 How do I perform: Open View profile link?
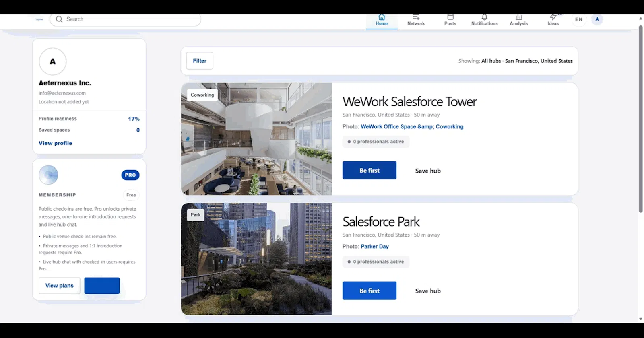click(x=55, y=143)
